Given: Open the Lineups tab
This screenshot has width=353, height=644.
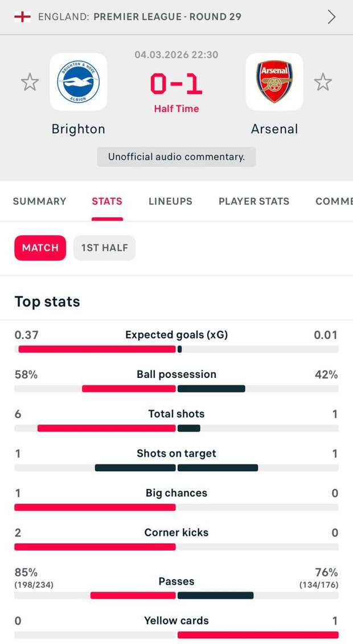Looking at the screenshot, I should pyautogui.click(x=170, y=201).
